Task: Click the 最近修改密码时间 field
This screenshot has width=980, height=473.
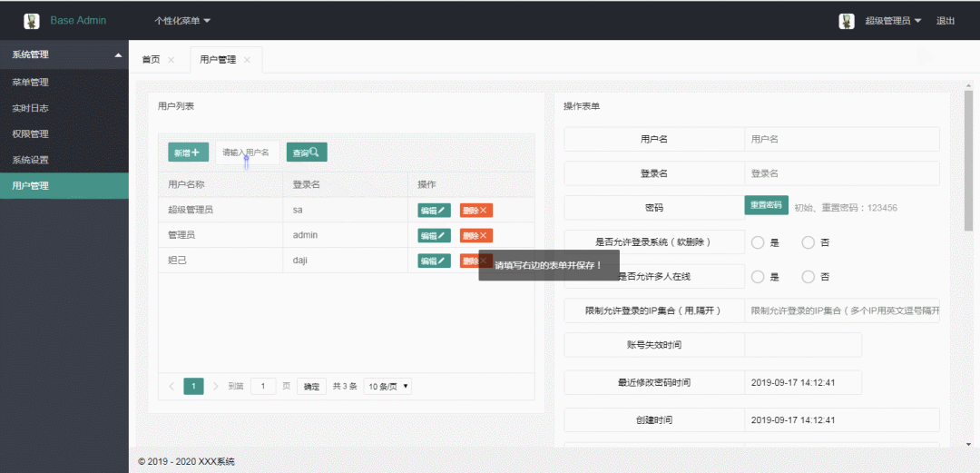Action: pyautogui.click(x=803, y=382)
